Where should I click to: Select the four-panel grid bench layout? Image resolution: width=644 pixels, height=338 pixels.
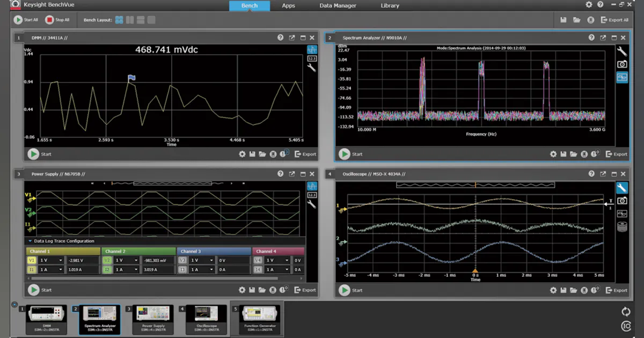119,20
